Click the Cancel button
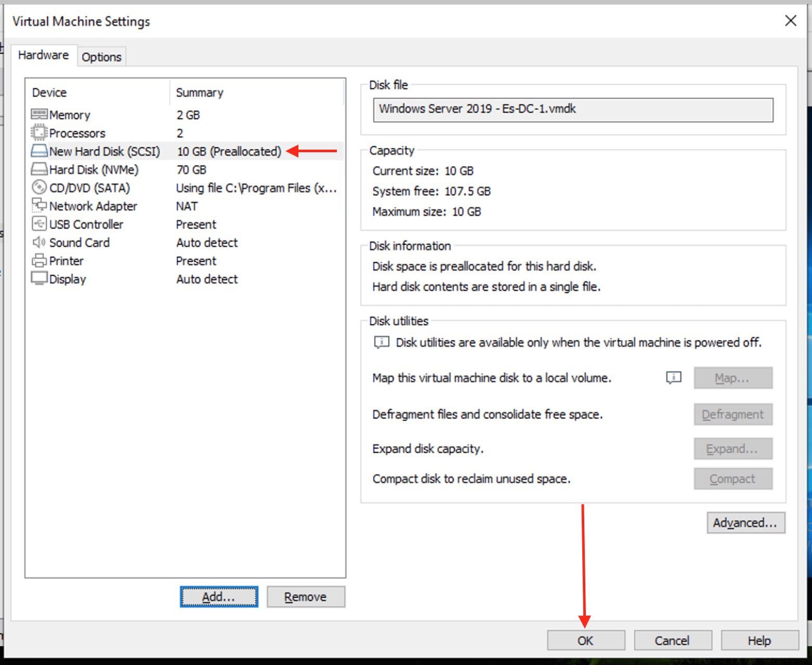This screenshot has width=812, height=665. [672, 641]
